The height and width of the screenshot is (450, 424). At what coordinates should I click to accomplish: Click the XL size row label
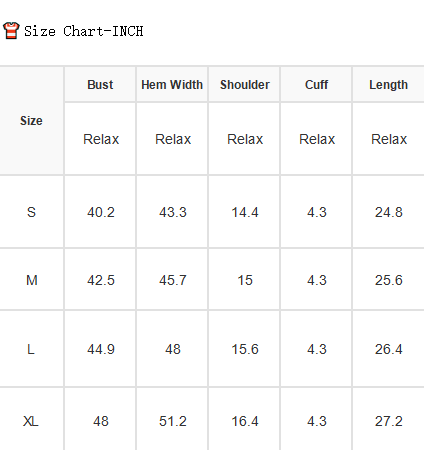(31, 421)
